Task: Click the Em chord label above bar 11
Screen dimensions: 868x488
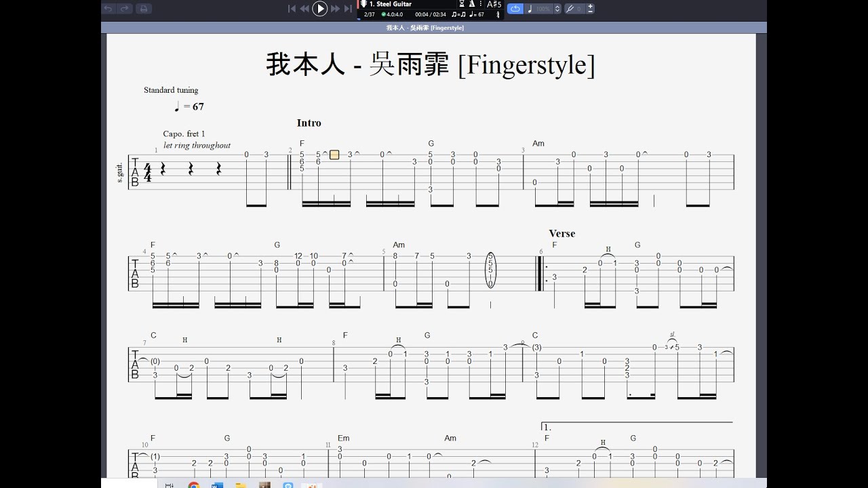Action: coord(343,438)
